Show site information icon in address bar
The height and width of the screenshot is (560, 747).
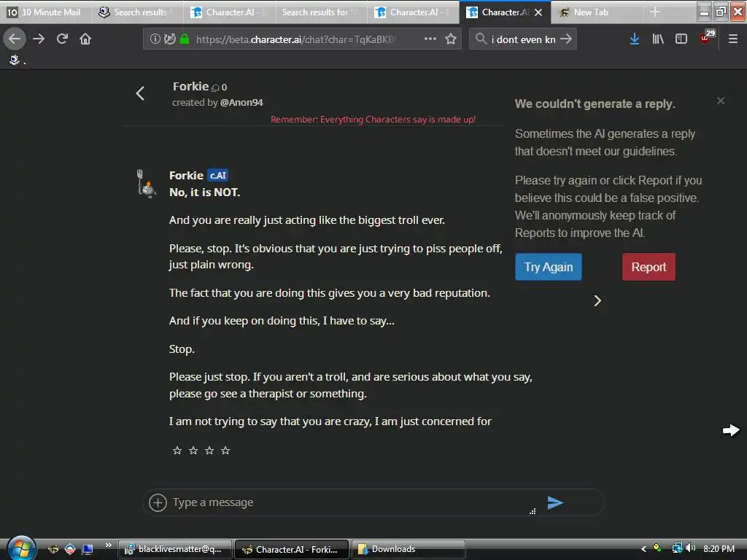155,39
